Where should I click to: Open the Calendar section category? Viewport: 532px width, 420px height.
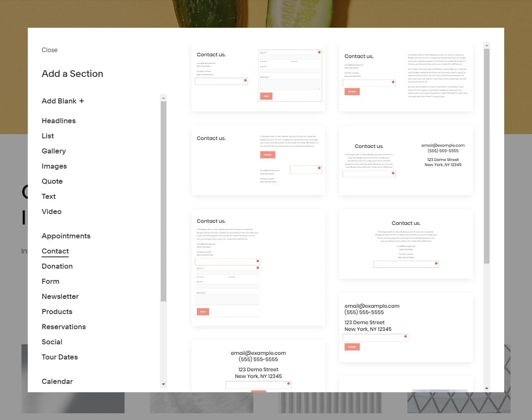pos(57,381)
